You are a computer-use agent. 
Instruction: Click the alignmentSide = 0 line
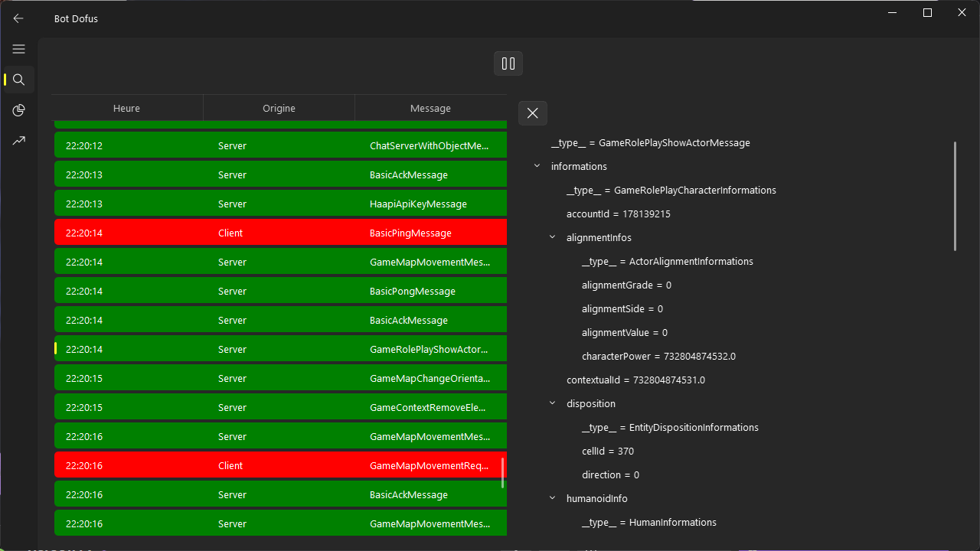click(x=622, y=308)
